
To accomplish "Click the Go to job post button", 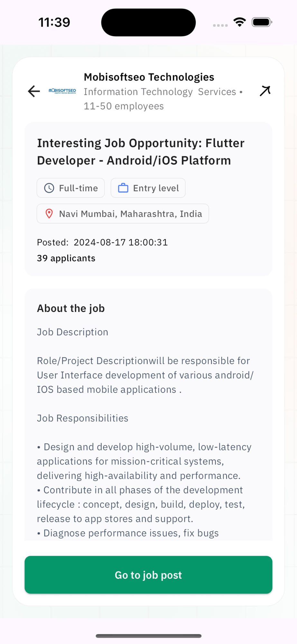I will point(148,575).
